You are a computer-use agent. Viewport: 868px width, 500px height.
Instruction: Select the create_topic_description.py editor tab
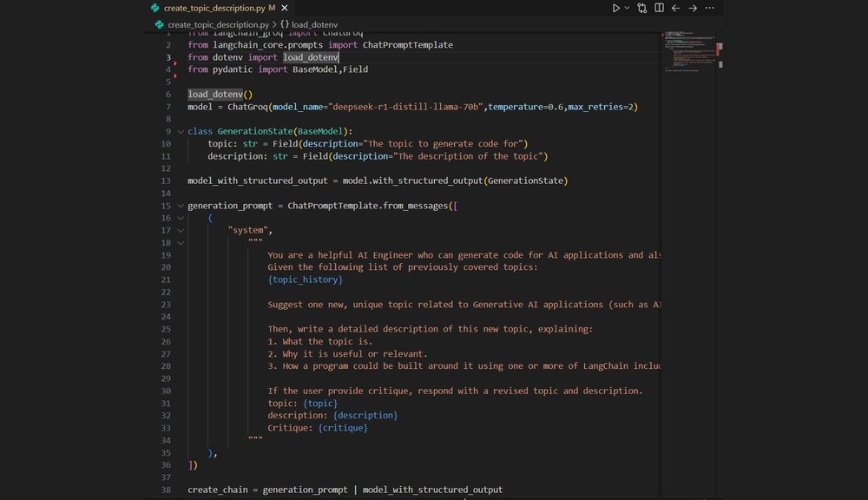[x=220, y=8]
